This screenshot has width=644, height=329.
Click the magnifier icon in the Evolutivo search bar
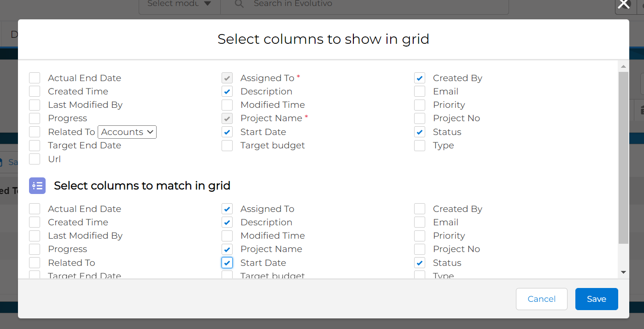[239, 4]
